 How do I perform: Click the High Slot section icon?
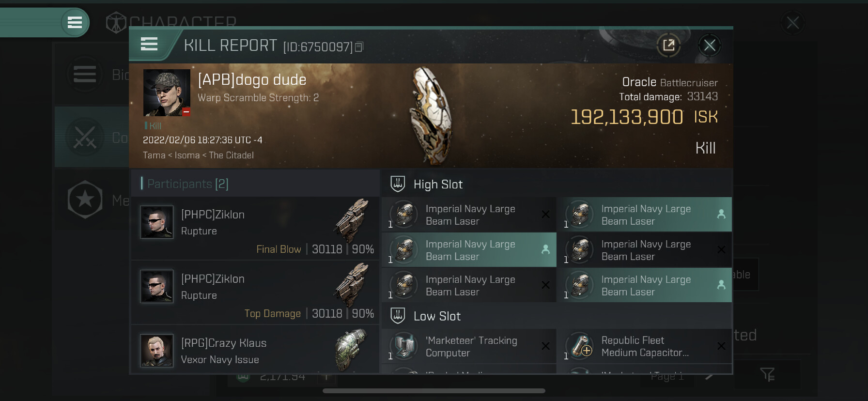[x=398, y=184]
